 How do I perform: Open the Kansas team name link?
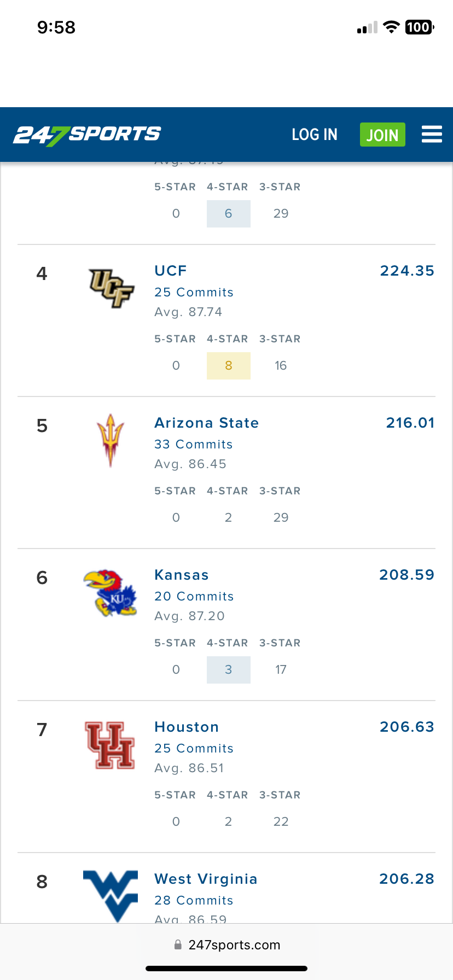(182, 575)
